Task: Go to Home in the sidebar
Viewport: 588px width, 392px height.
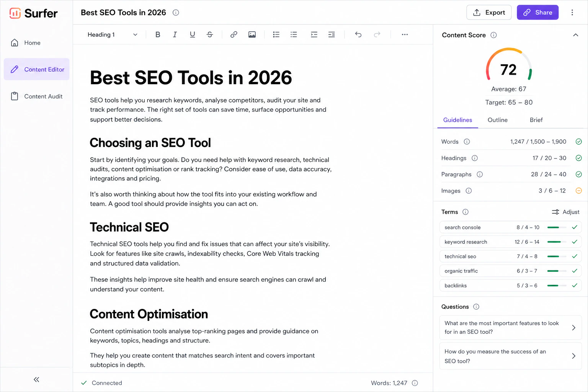Action: 36,43
